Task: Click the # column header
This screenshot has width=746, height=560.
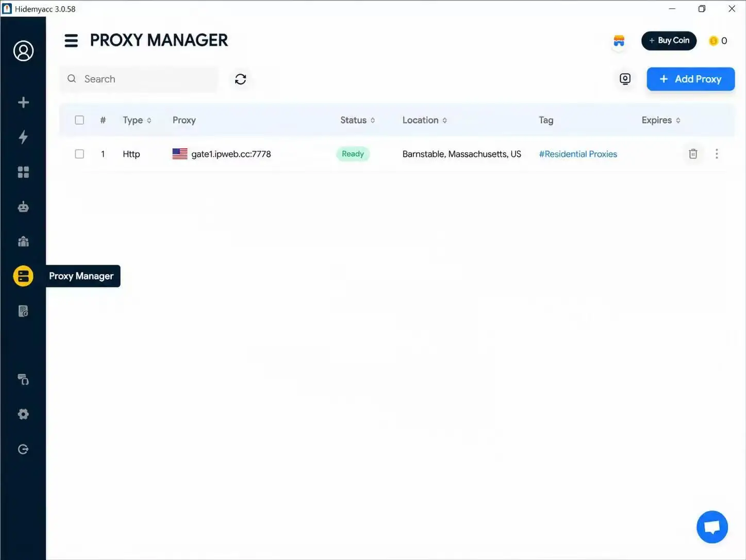Action: click(103, 120)
